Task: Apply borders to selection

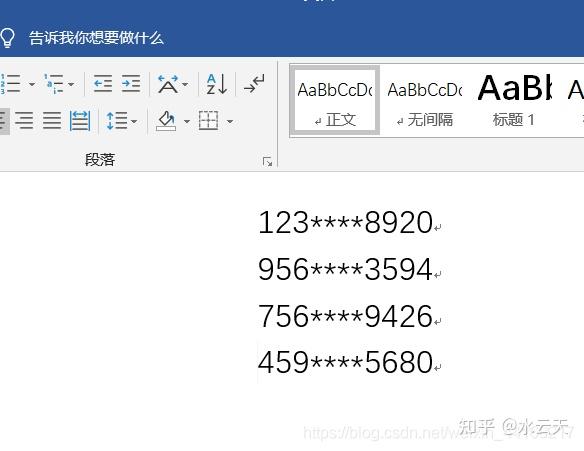Action: 209,121
